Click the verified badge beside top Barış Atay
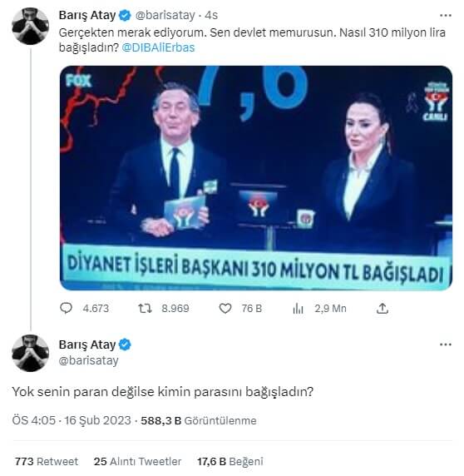Screen dimensions: 464x476 point(125,15)
